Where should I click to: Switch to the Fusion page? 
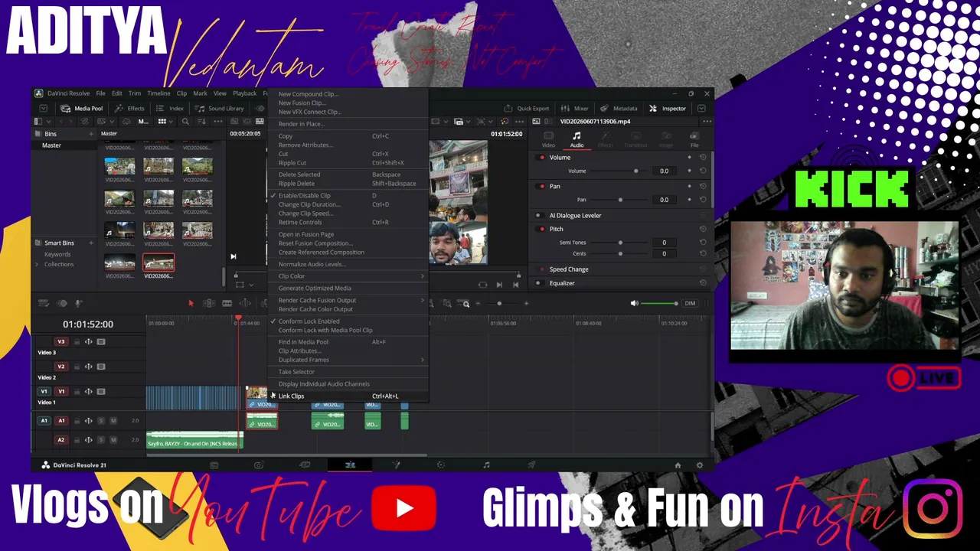pyautogui.click(x=396, y=465)
